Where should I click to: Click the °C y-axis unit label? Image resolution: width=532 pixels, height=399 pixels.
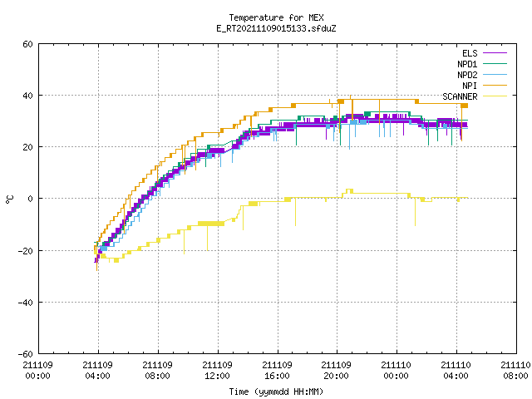point(9,199)
